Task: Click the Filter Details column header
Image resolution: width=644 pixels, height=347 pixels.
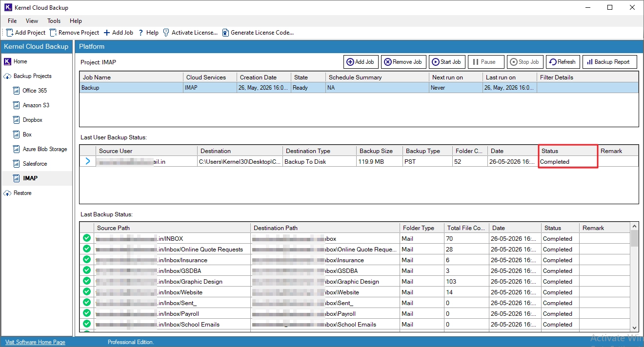Action: (x=587, y=77)
